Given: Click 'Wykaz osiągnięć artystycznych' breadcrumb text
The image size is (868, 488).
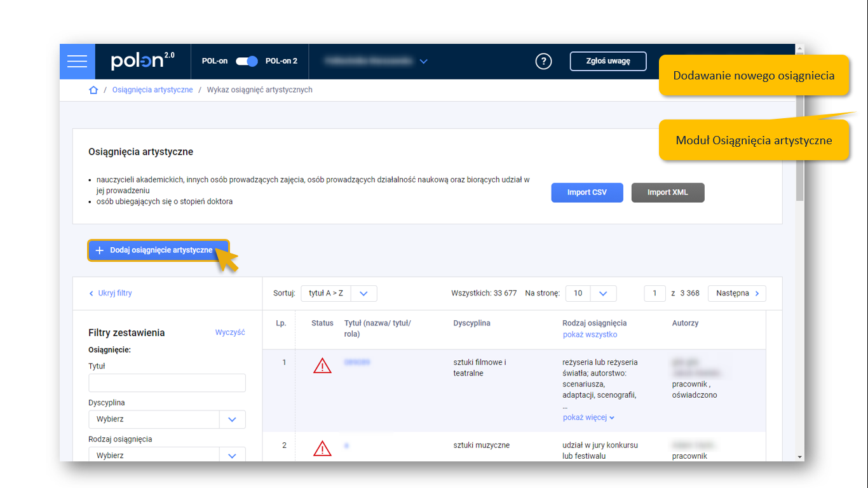Looking at the screenshot, I should click(x=260, y=90).
